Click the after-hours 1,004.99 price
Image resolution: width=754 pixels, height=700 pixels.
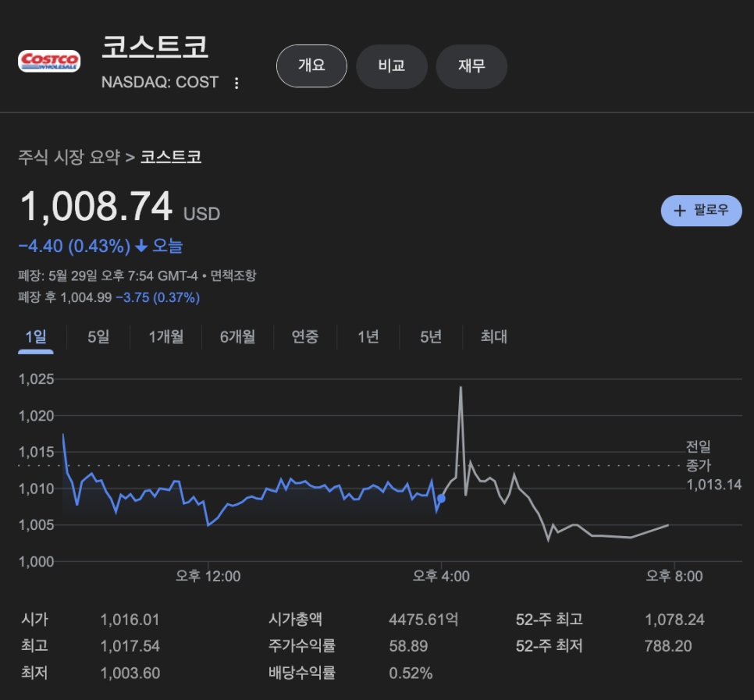(x=86, y=297)
